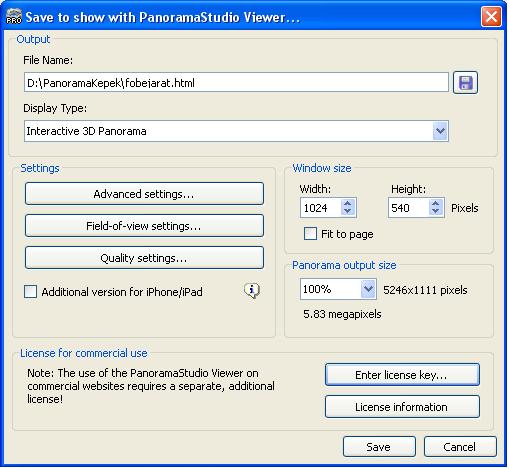Click the floppy disk browse icon
This screenshot has height=470, width=509.
[x=465, y=83]
